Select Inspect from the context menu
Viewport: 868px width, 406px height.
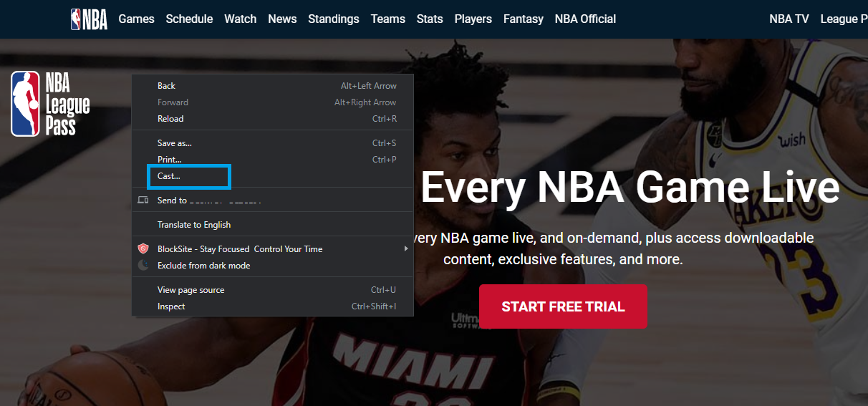(273, 306)
